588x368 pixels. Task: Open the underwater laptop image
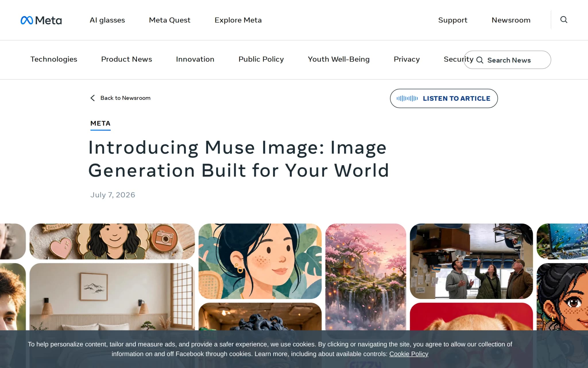pyautogui.click(x=562, y=241)
